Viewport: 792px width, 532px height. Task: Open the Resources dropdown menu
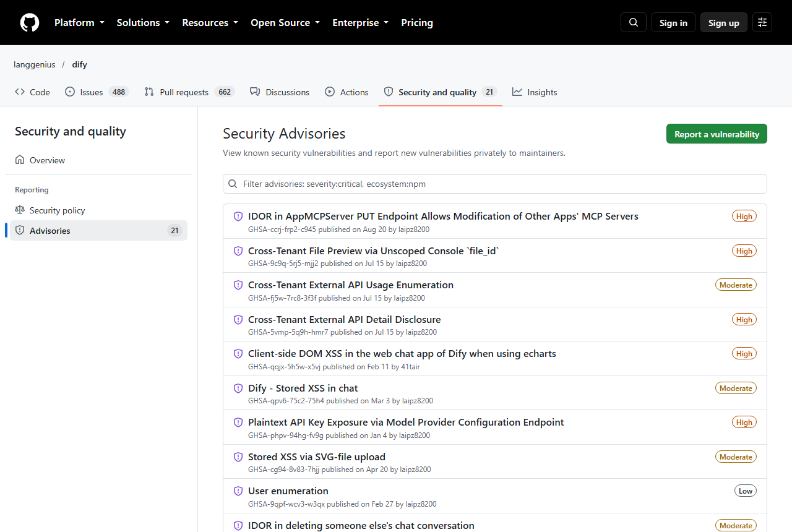[210, 23]
